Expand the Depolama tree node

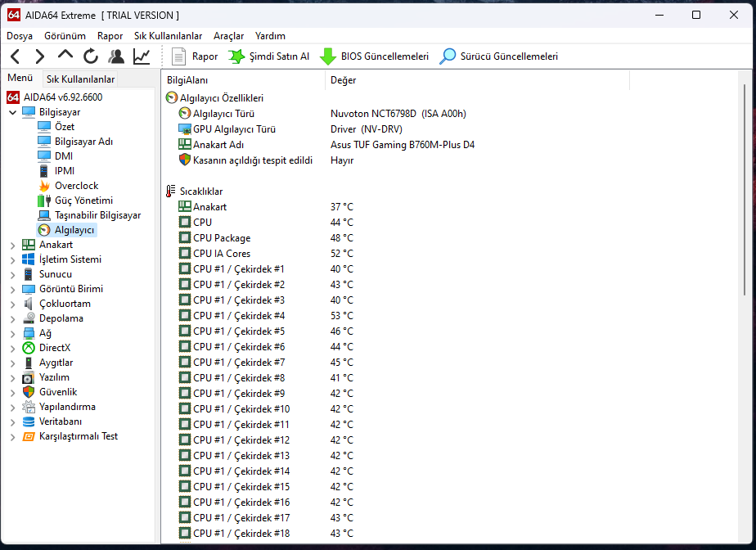tap(12, 319)
